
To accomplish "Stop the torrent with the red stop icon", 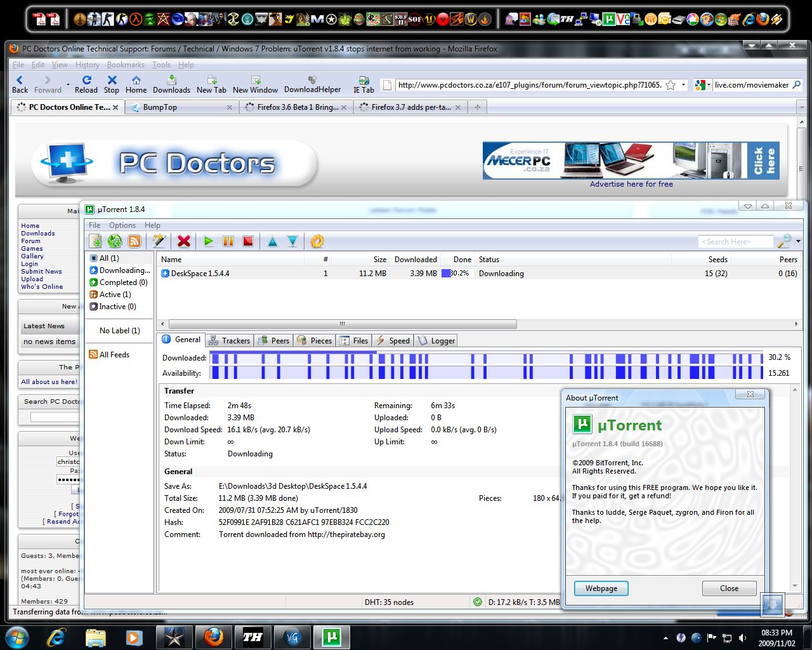I will 248,241.
